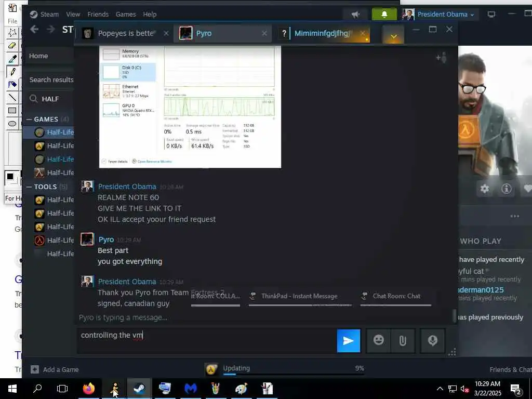Go back with Steam's left arrow
Screen dimensions: 532x399
coord(34,30)
